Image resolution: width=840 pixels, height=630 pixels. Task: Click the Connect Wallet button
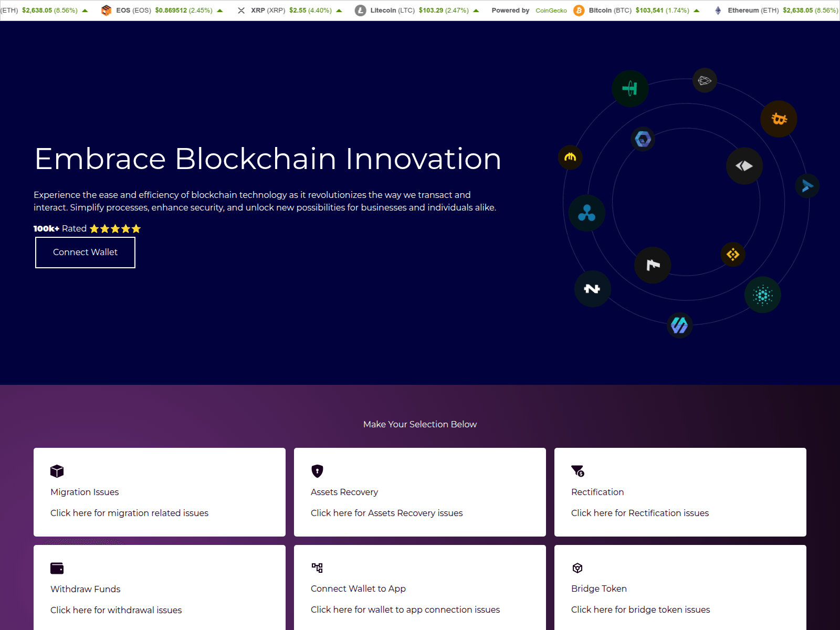coord(85,253)
